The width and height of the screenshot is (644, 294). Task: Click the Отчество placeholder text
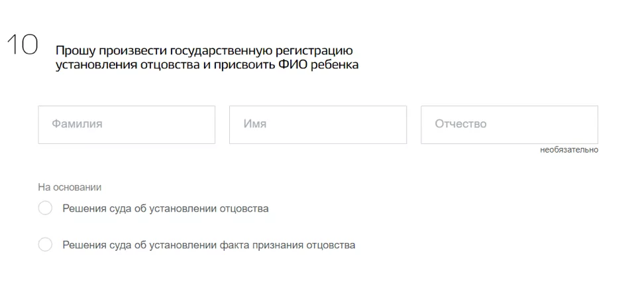click(460, 124)
